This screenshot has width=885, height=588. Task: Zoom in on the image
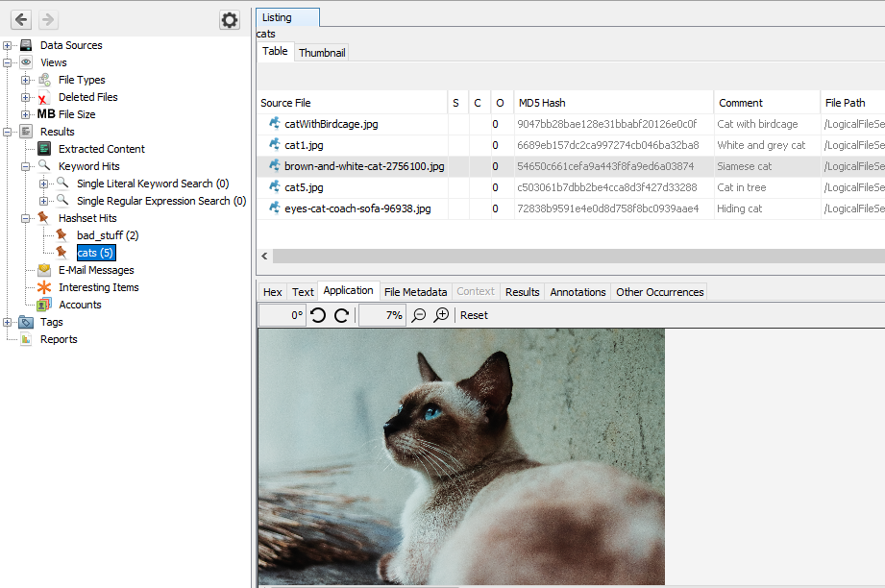click(x=441, y=315)
